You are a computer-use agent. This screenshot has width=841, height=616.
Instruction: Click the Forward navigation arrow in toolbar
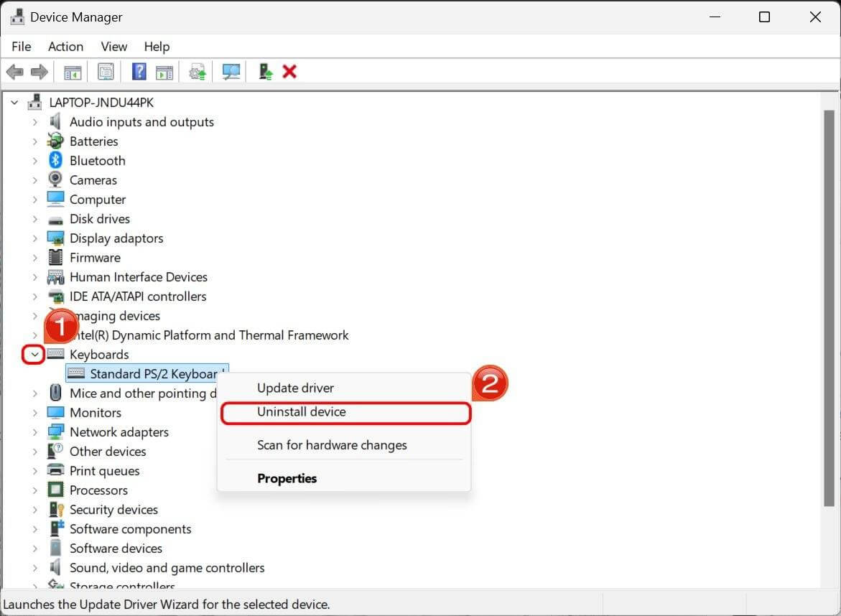click(x=39, y=71)
